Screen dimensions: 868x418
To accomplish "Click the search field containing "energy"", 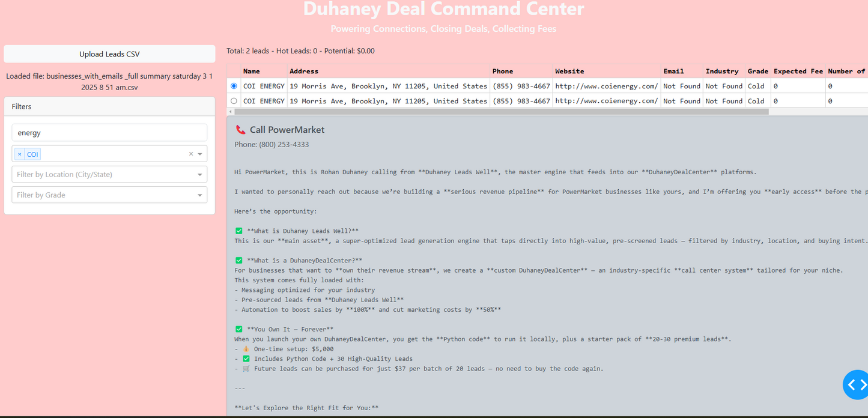I will click(109, 133).
